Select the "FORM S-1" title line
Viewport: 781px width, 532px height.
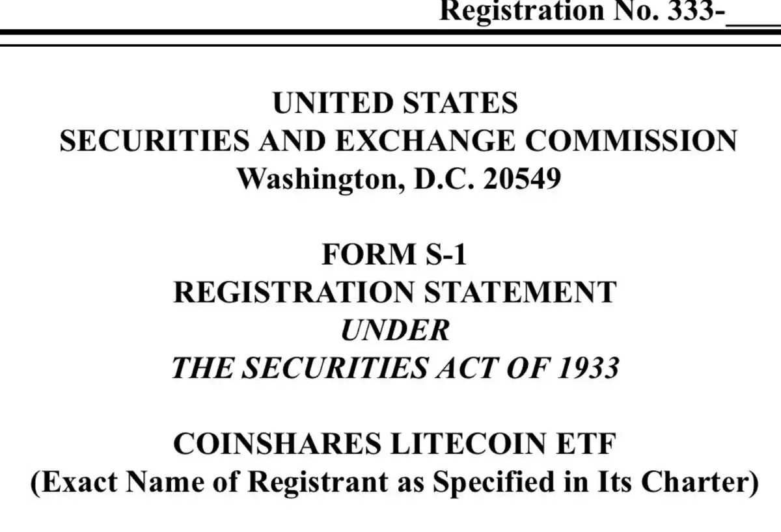click(x=394, y=254)
